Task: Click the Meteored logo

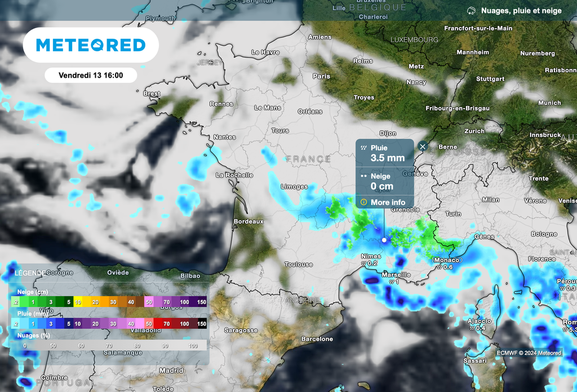Action: tap(91, 45)
